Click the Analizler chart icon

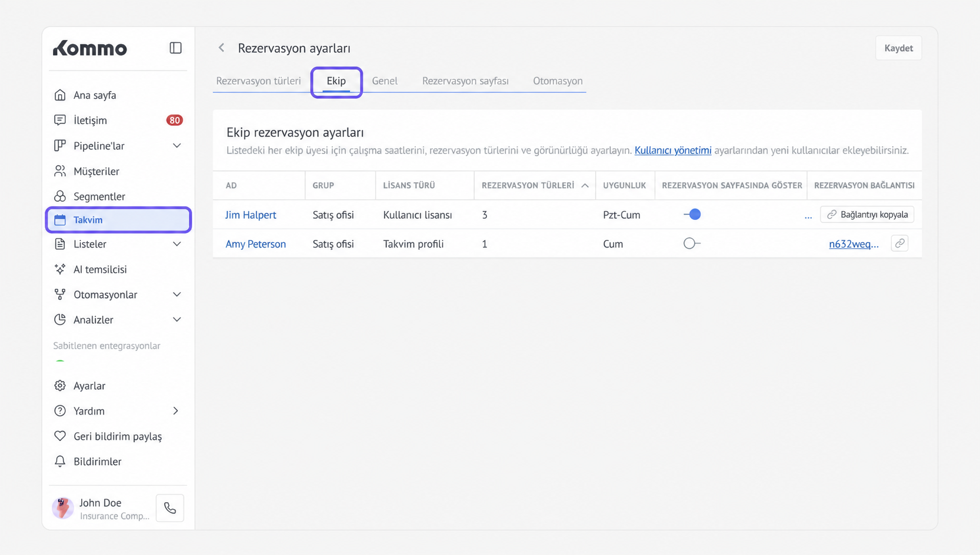60,320
